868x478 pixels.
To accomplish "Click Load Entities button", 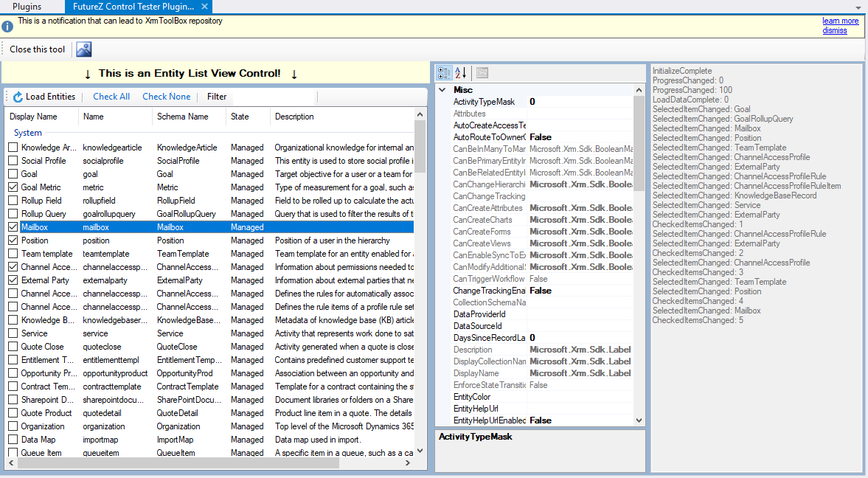I will click(44, 97).
